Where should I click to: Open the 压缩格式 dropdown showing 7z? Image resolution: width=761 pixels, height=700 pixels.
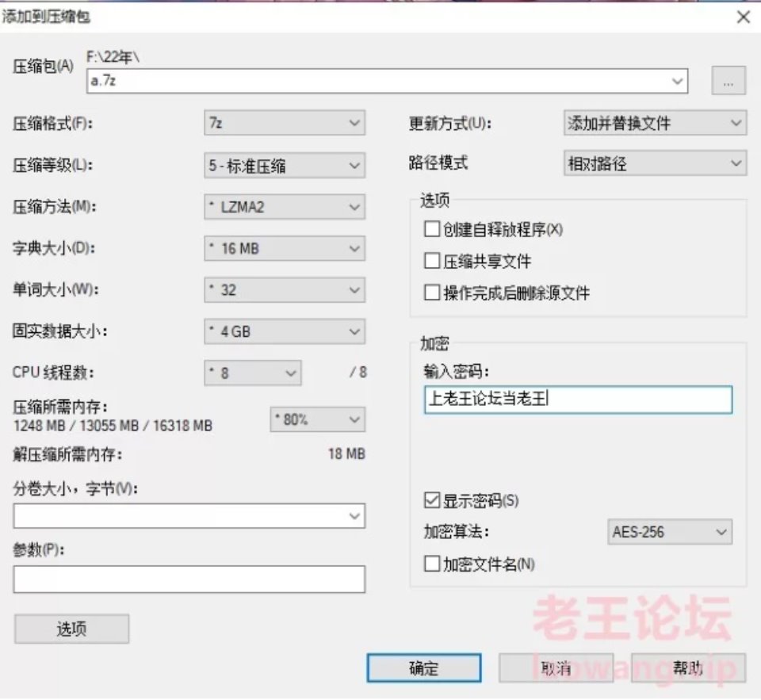[285, 123]
